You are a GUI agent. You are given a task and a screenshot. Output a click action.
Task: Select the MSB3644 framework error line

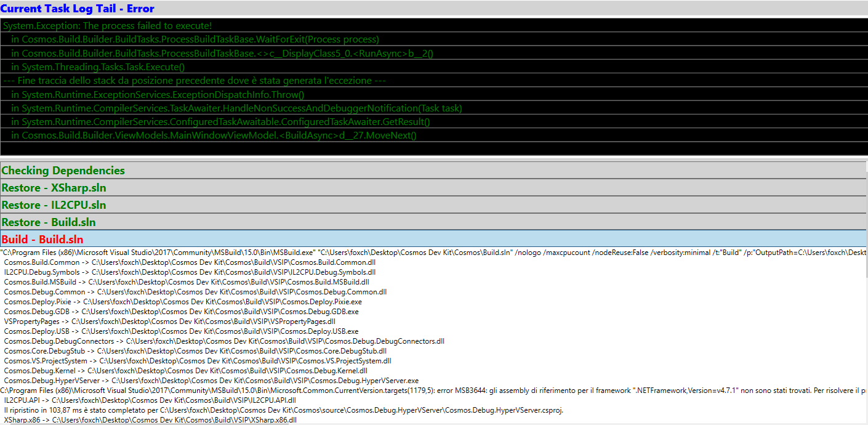click(x=431, y=390)
